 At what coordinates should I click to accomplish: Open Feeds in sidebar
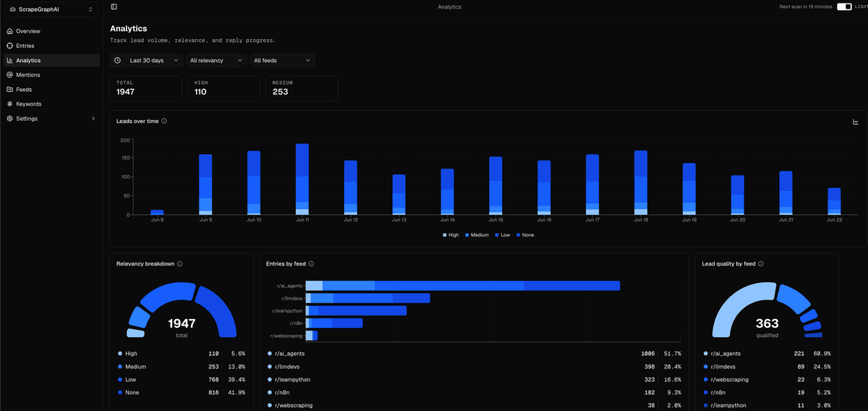tap(51, 89)
